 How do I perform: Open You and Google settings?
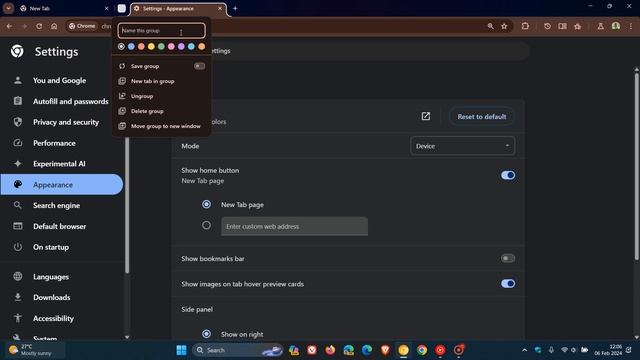pyautogui.click(x=61, y=80)
